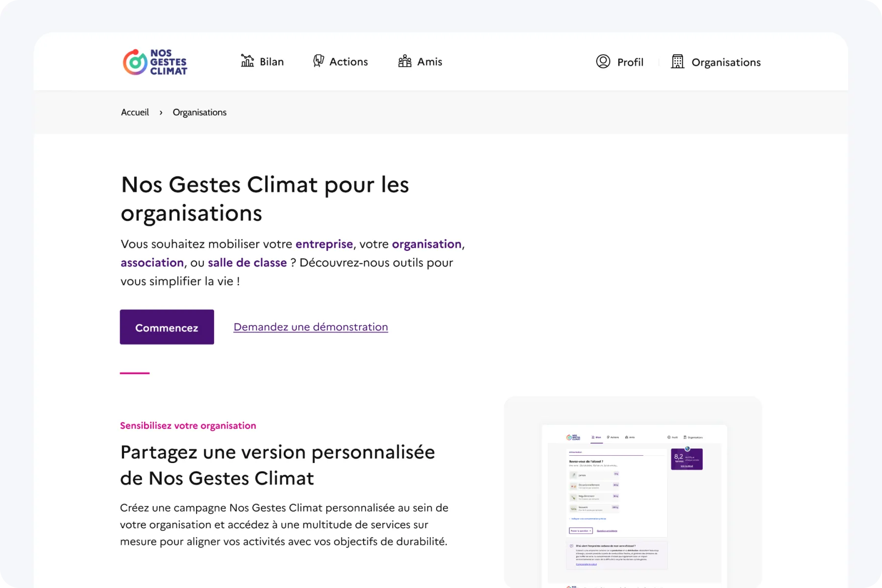Click the Profil user icon
The image size is (882, 588).
(603, 62)
